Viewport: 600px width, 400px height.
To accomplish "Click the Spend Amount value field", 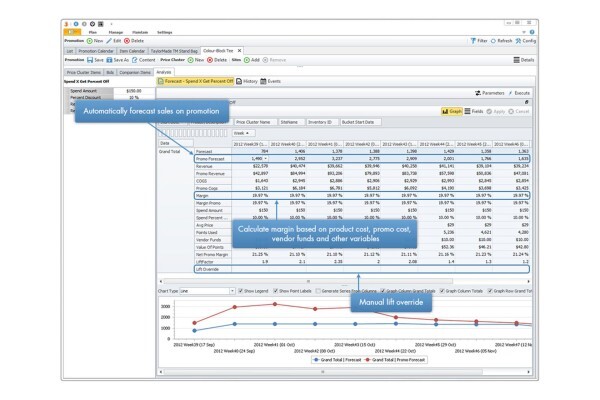I will click(x=134, y=91).
